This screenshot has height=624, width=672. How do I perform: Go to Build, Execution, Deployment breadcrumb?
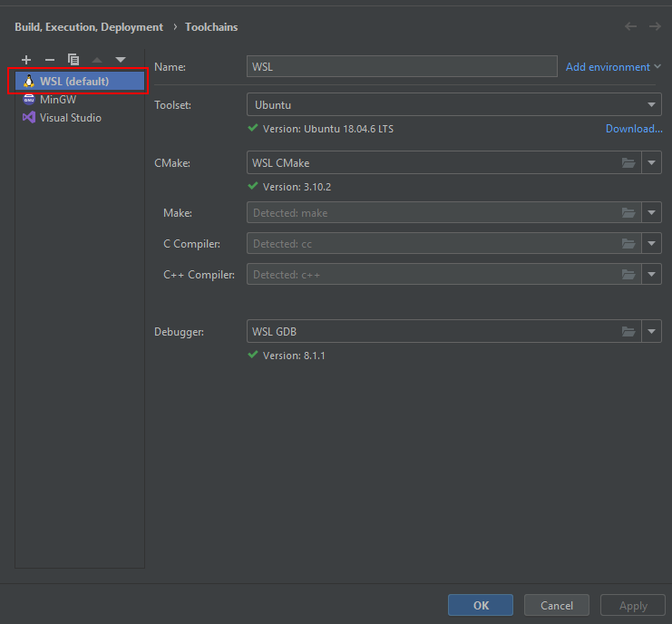click(89, 27)
